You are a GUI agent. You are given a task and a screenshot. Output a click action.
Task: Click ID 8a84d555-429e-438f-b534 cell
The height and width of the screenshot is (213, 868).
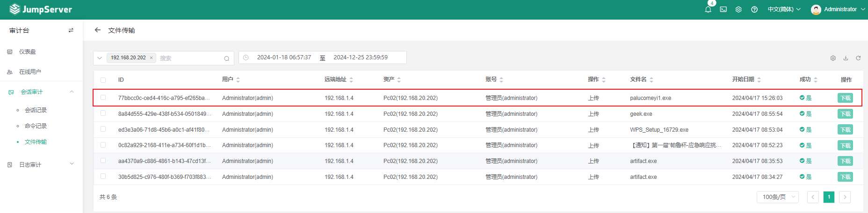pos(164,114)
